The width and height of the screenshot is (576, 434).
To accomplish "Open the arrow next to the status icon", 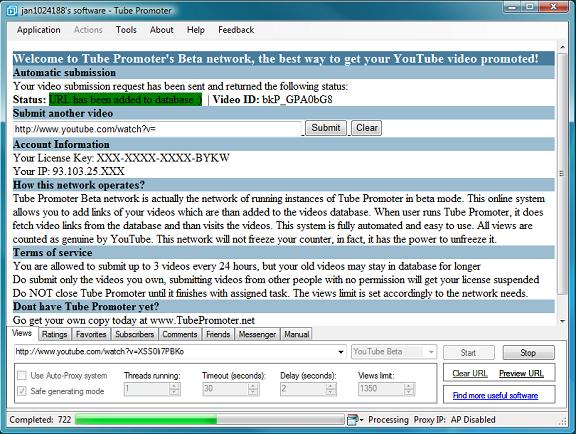I will (x=361, y=420).
